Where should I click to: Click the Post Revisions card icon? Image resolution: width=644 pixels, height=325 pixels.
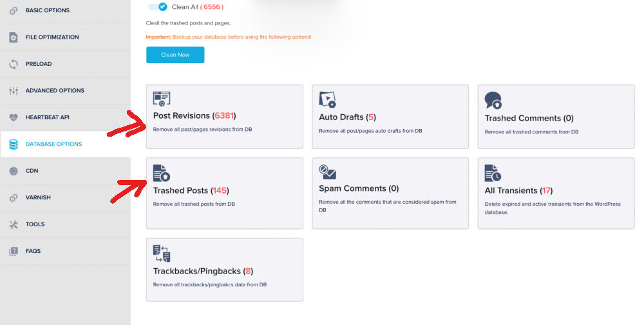point(162,99)
